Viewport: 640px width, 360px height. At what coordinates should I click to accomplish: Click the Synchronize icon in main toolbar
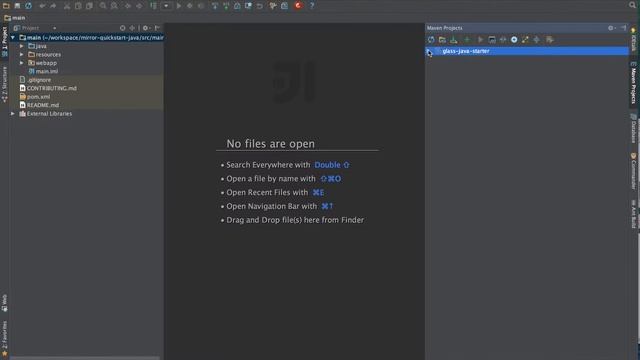click(28, 6)
